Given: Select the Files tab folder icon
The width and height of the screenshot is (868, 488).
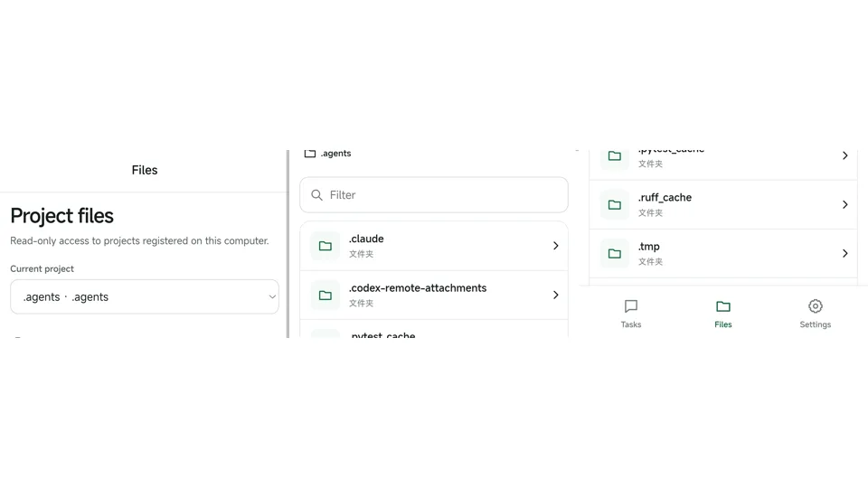Looking at the screenshot, I should click(723, 306).
